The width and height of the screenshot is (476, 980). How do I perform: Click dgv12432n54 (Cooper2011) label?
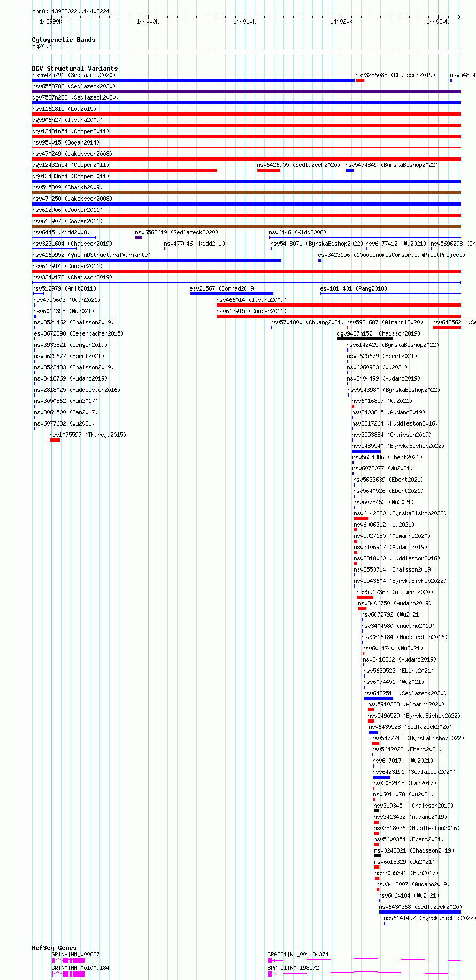[71, 165]
